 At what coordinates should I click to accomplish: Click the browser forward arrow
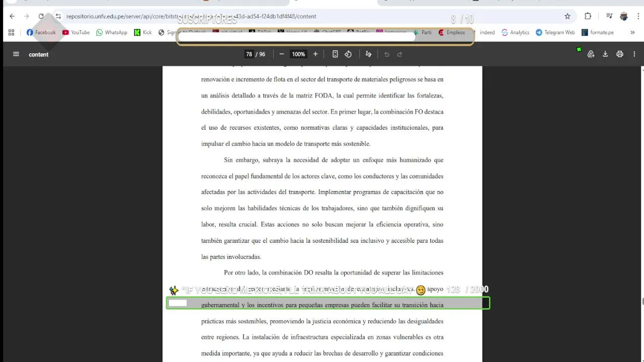point(27,16)
